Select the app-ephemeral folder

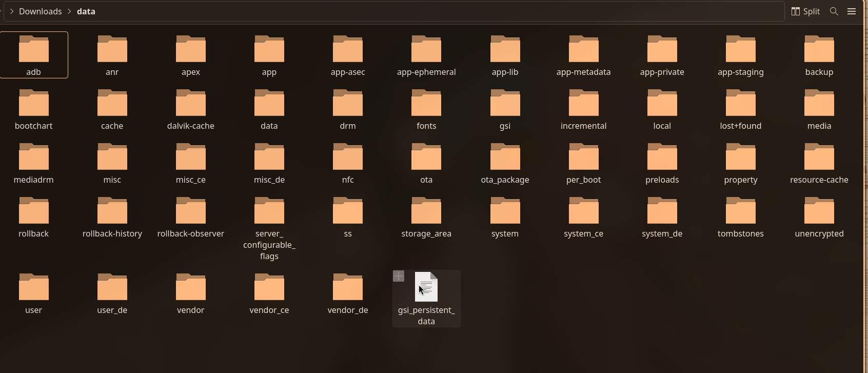click(426, 55)
